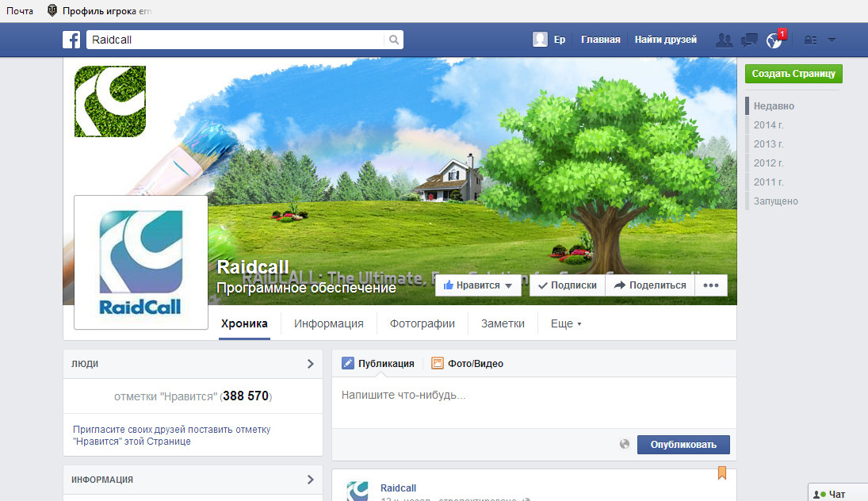Click the Опубликовать button

coord(683,445)
